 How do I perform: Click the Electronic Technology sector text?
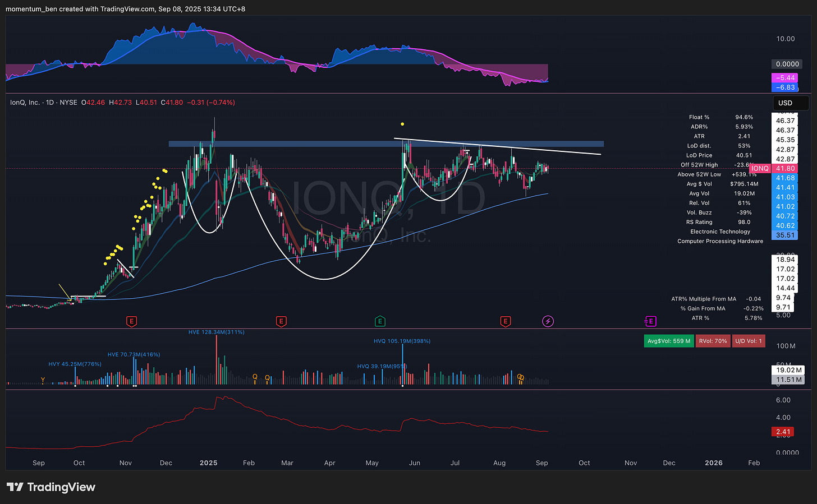[x=720, y=232]
